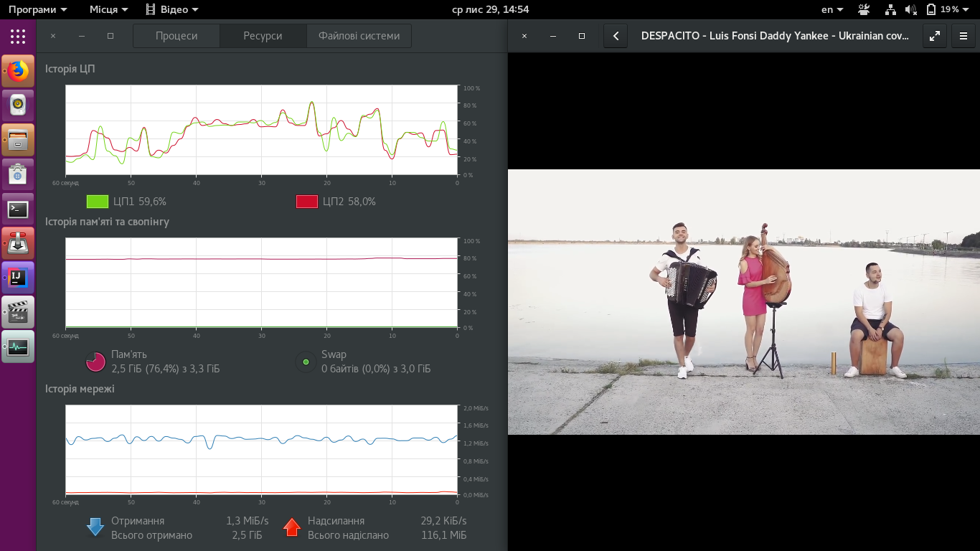Switch to the Файлові системи tab
Screen dimensions: 980x551
[359, 36]
